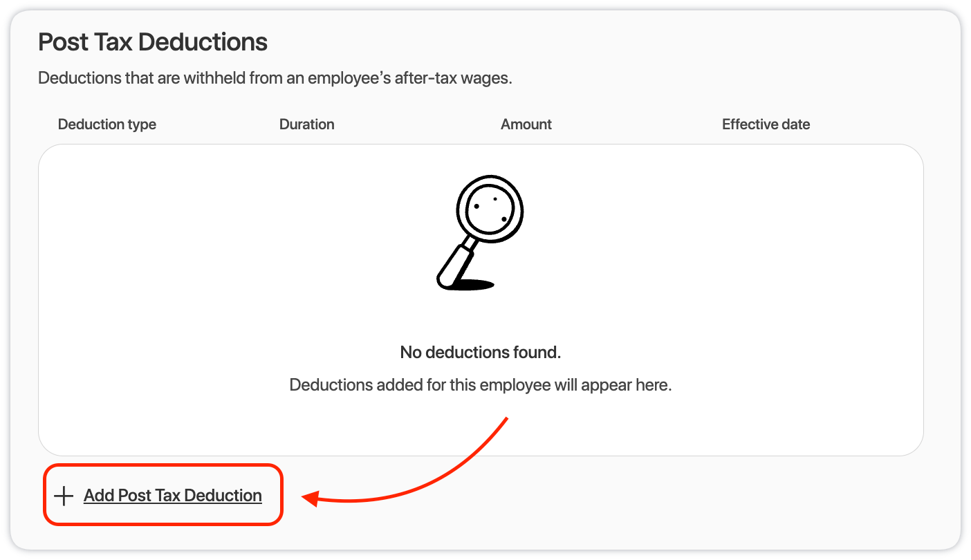Sort by the Deduction type column header
The image size is (971, 560).
pyautogui.click(x=107, y=124)
